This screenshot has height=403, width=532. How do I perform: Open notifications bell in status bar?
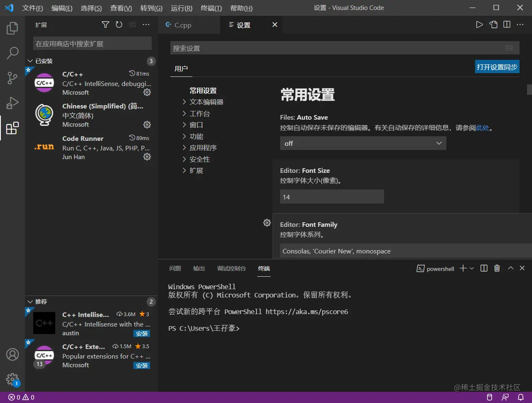coord(521,398)
